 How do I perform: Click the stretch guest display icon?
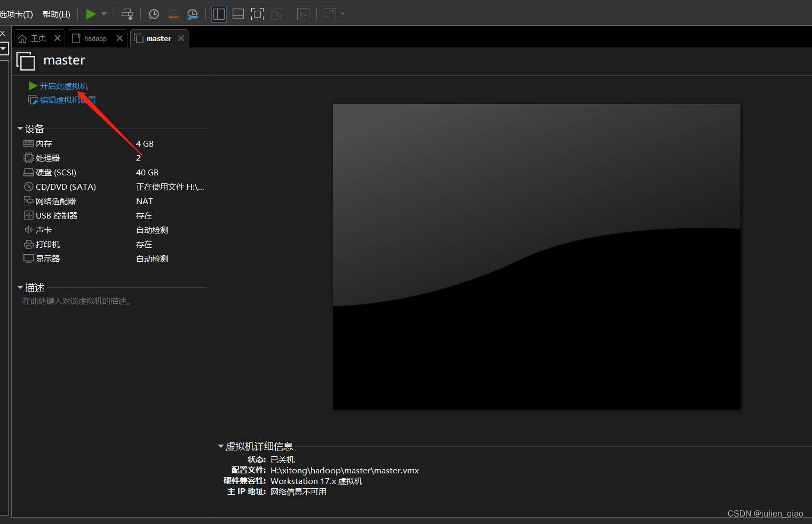coord(330,14)
